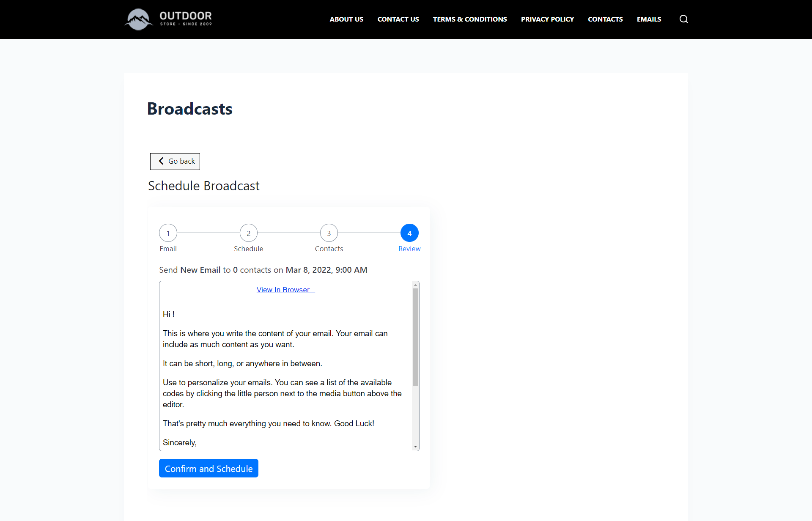The width and height of the screenshot is (812, 521).
Task: Click the Emails nav tab
Action: click(649, 19)
